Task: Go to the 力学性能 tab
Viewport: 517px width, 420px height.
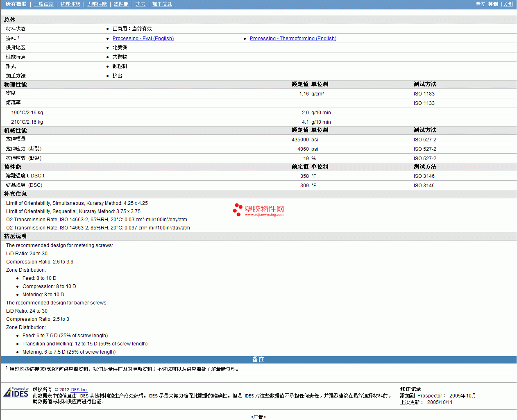Action: pos(97,4)
